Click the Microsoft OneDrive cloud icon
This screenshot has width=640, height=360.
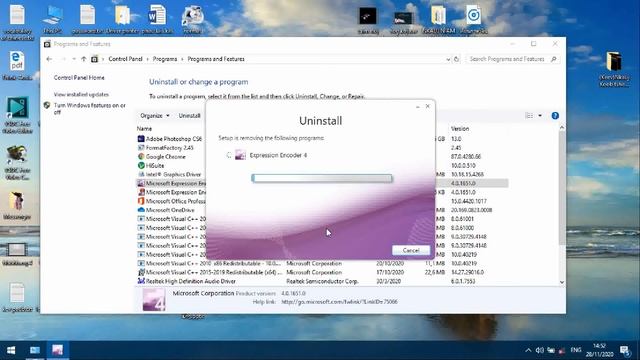[141, 210]
